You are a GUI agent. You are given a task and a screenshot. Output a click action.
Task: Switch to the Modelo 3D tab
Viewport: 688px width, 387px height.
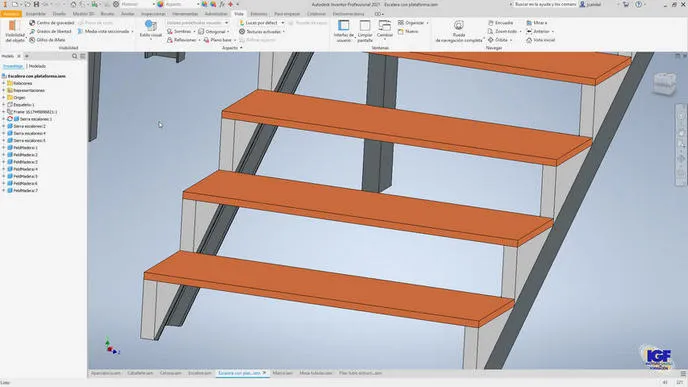pyautogui.click(x=83, y=14)
